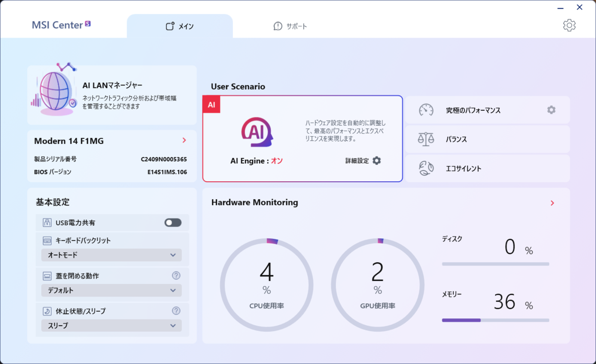Click the 基本設定 heading
The height and width of the screenshot is (364, 596).
click(53, 202)
